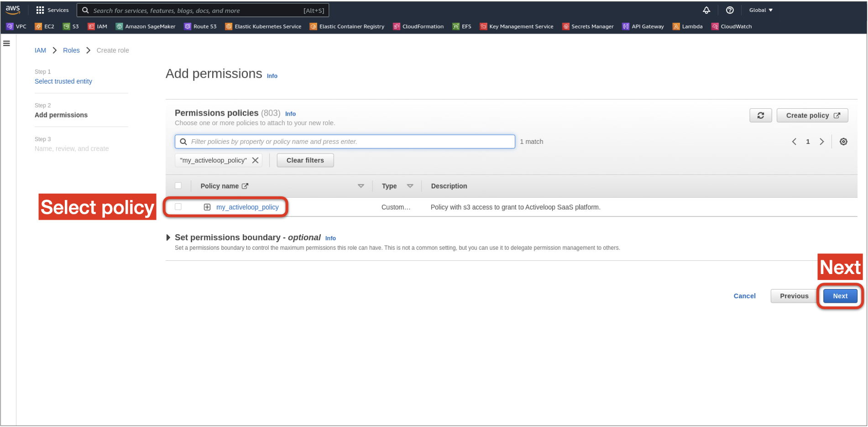The image size is (868, 427).
Task: Toggle the select-all policies header checkbox
Action: [x=178, y=186]
